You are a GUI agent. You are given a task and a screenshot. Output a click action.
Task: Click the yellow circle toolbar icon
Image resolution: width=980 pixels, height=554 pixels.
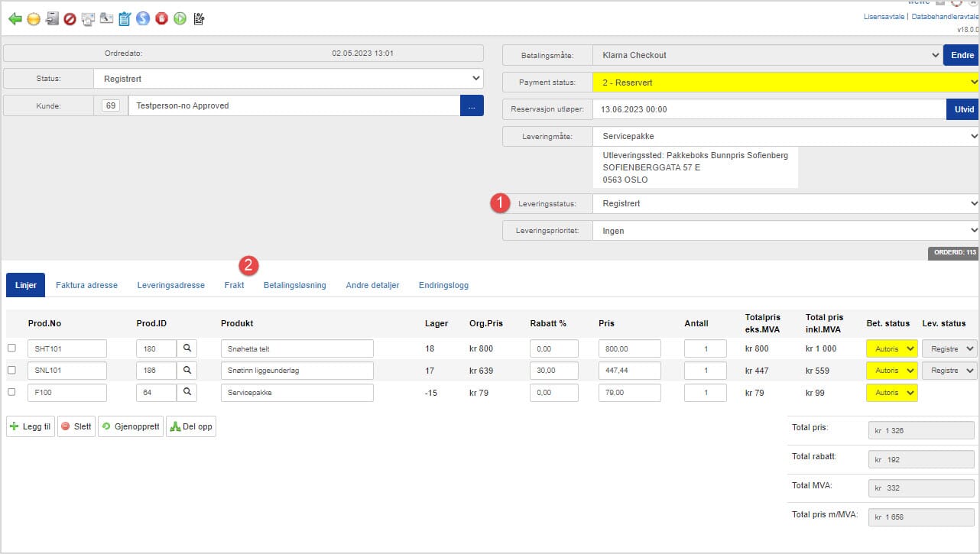[x=33, y=19]
